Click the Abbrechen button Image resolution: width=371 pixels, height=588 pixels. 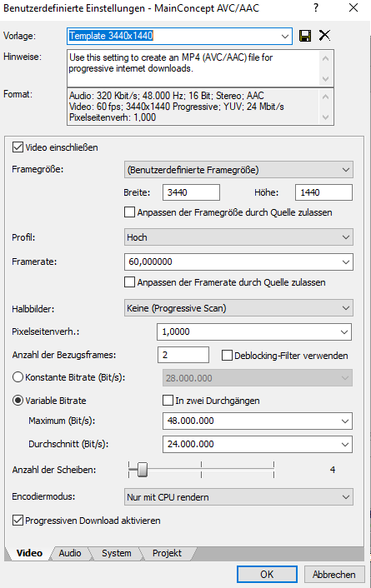click(333, 575)
